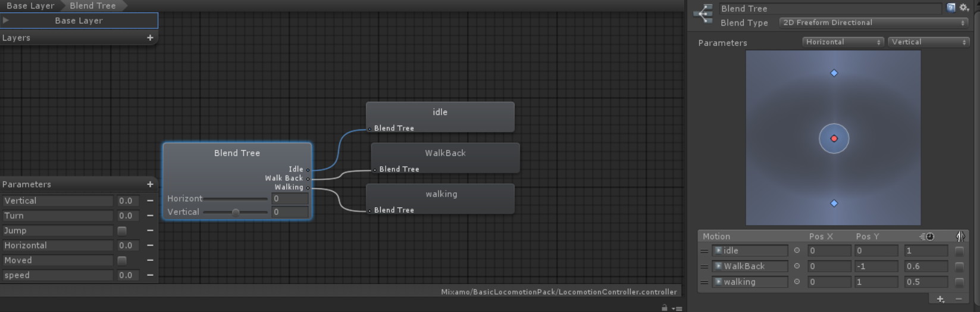Click the object picker circle for idle motion
Image resolution: width=980 pixels, height=312 pixels.
click(797, 251)
